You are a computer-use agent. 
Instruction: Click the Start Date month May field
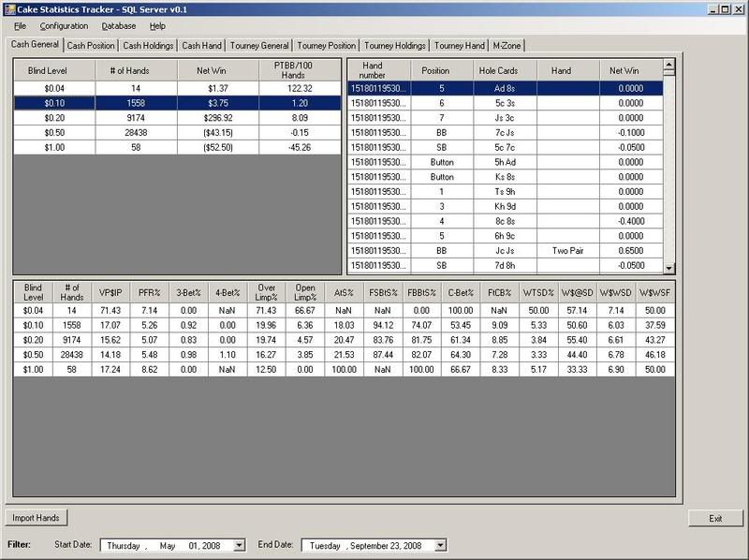[x=168, y=546]
